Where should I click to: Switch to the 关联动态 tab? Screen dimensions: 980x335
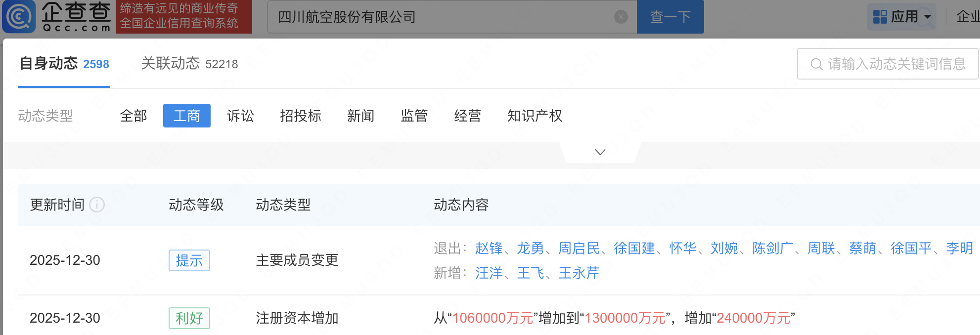(189, 64)
